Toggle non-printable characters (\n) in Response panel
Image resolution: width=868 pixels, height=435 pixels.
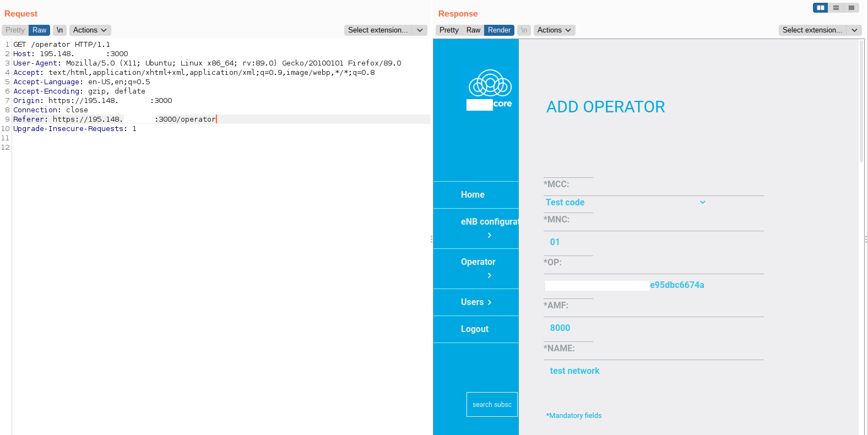click(x=524, y=30)
